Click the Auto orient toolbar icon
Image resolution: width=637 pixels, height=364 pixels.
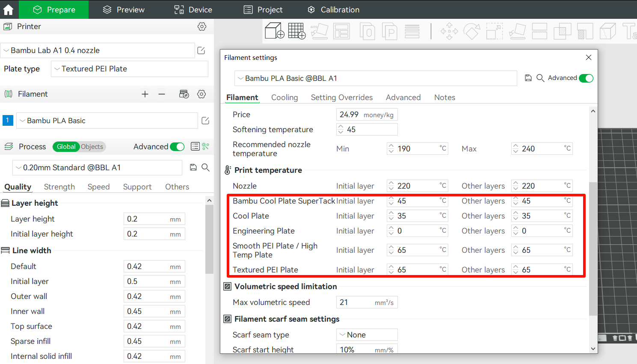(x=319, y=31)
